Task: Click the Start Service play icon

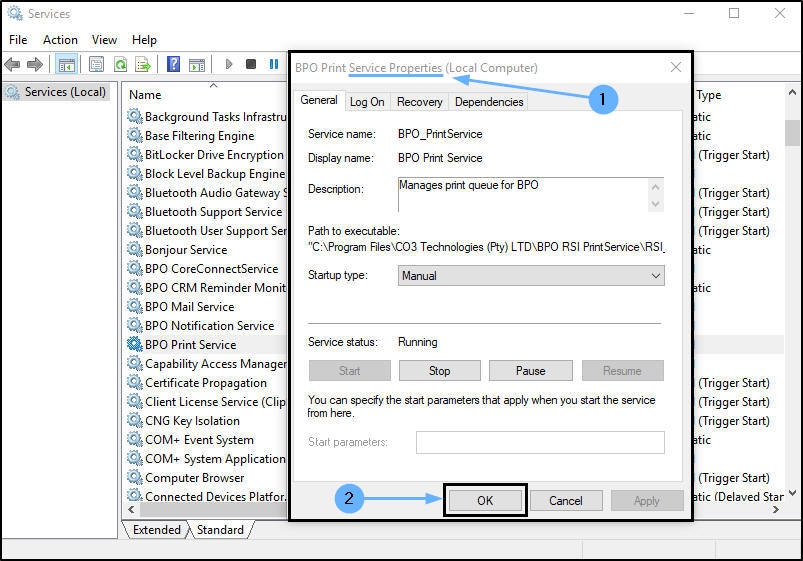Action: 229,64
